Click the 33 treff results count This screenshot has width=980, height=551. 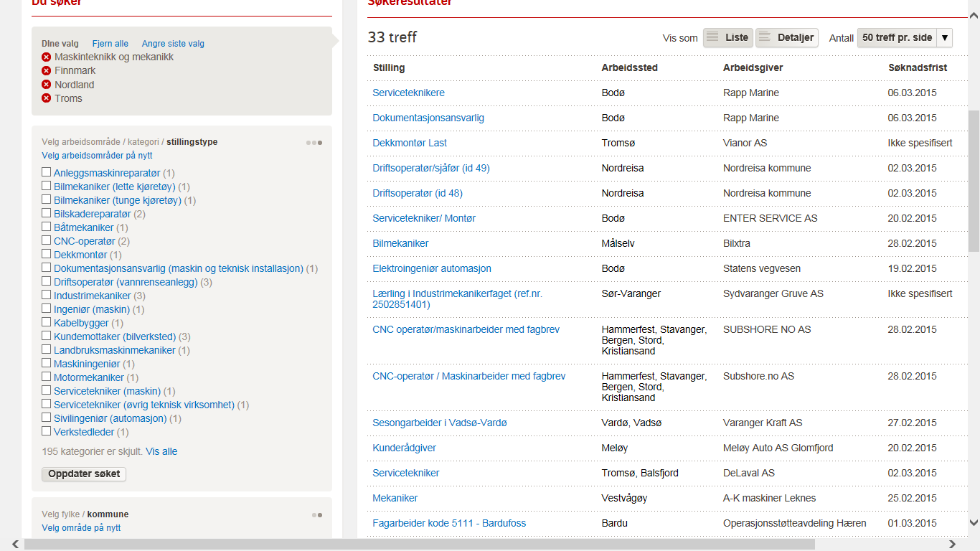click(392, 37)
